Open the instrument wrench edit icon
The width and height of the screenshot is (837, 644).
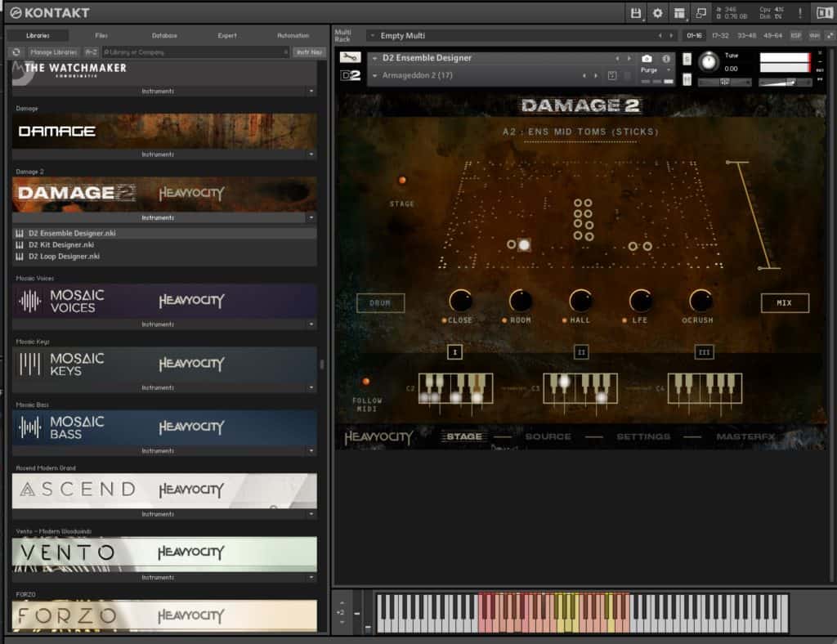350,57
